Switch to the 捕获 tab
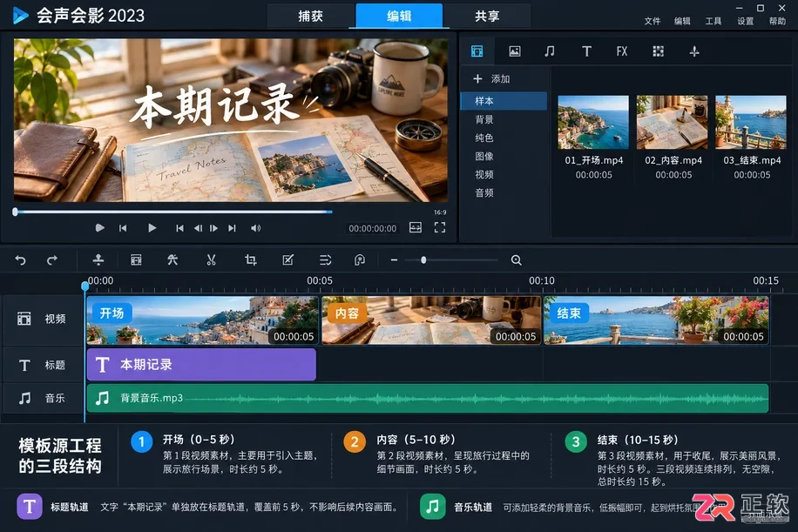Image resolution: width=798 pixels, height=532 pixels. point(310,16)
